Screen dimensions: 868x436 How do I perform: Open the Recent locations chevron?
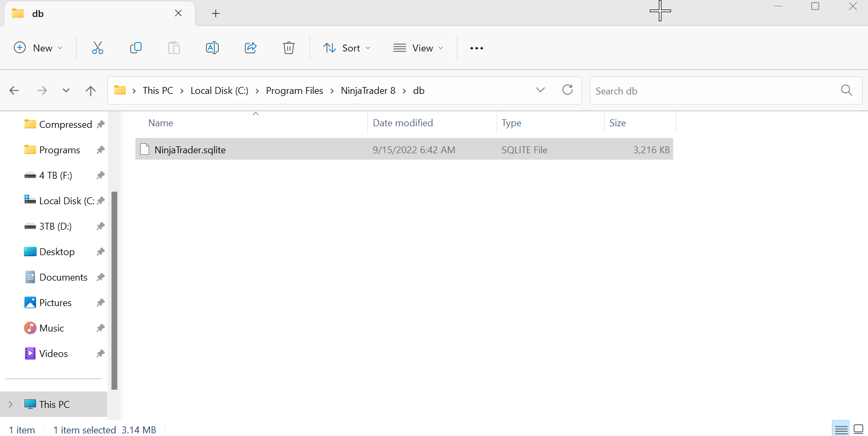coord(66,91)
